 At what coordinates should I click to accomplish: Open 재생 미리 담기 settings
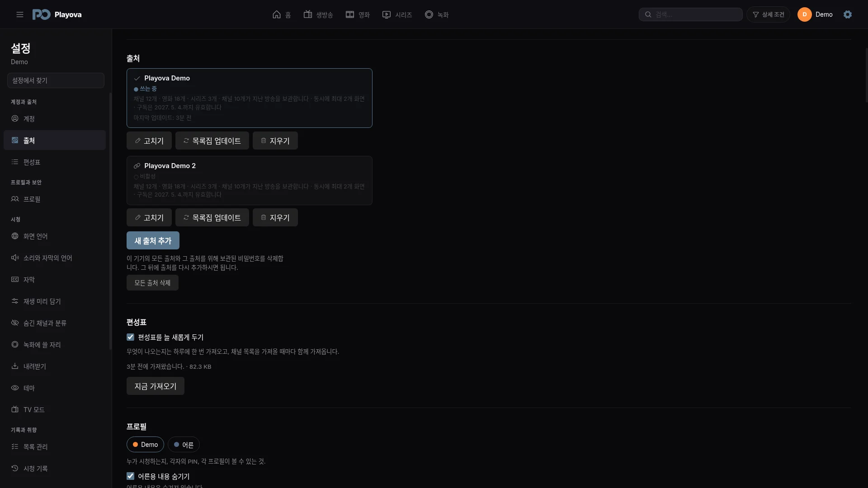point(55,301)
